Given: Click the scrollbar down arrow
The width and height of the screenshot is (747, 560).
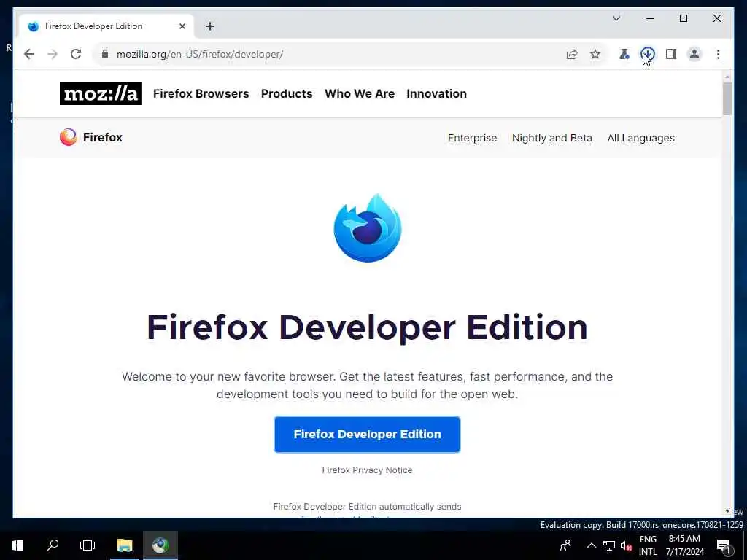Looking at the screenshot, I should 727,511.
